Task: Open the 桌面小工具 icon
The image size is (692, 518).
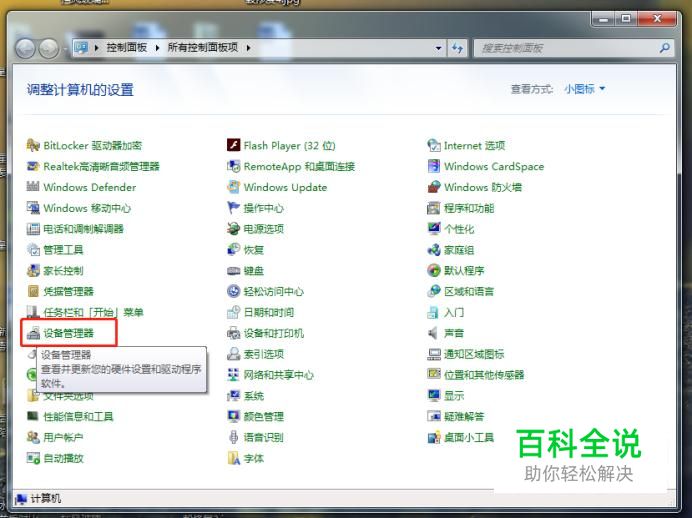Action: [434, 437]
